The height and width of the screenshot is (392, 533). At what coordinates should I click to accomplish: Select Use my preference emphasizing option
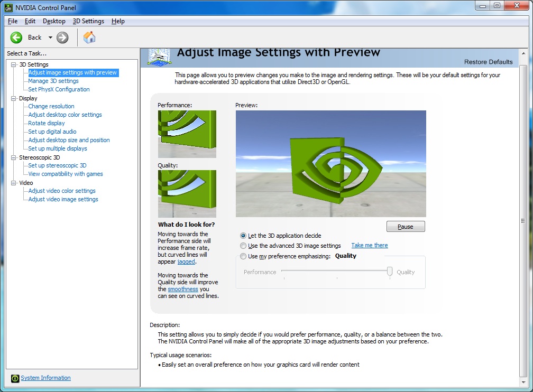pos(243,256)
